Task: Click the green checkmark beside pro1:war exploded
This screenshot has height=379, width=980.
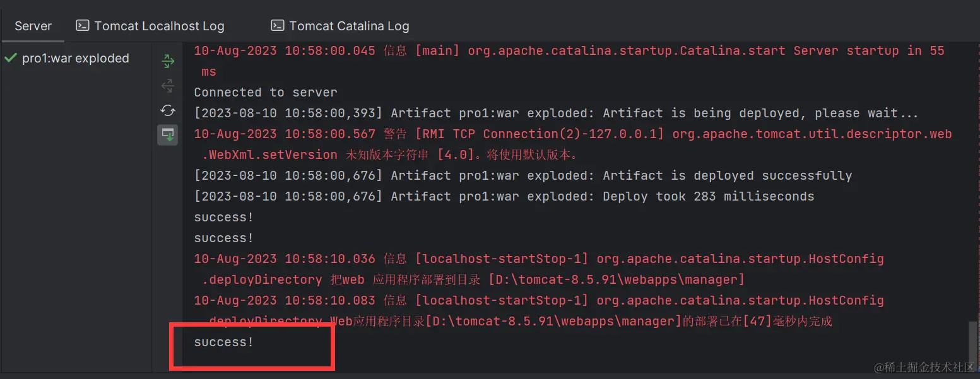Action: 10,58
